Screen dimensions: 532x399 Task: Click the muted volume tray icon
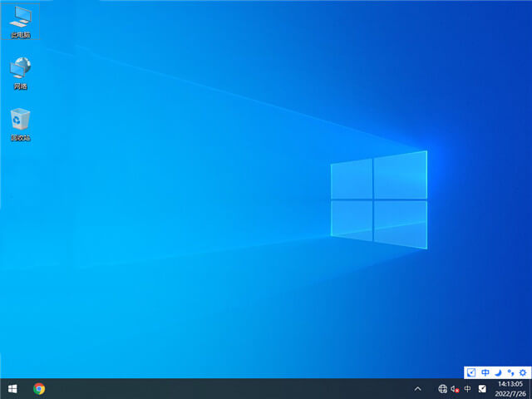[x=455, y=389]
